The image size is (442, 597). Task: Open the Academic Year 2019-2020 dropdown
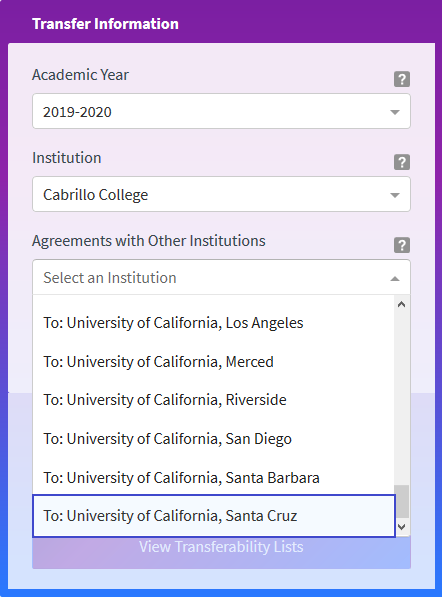pos(221,111)
